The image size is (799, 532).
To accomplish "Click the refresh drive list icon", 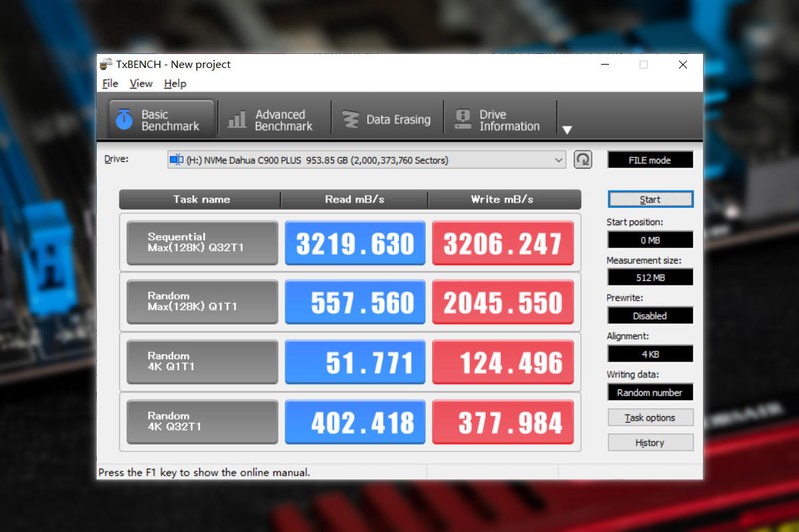I will [583, 160].
